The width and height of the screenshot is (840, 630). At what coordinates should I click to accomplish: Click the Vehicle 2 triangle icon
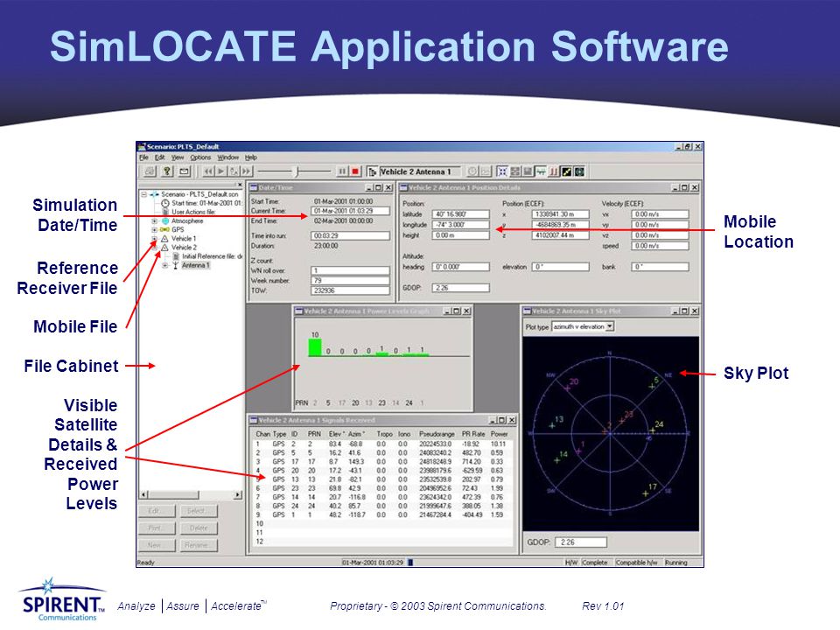point(165,248)
